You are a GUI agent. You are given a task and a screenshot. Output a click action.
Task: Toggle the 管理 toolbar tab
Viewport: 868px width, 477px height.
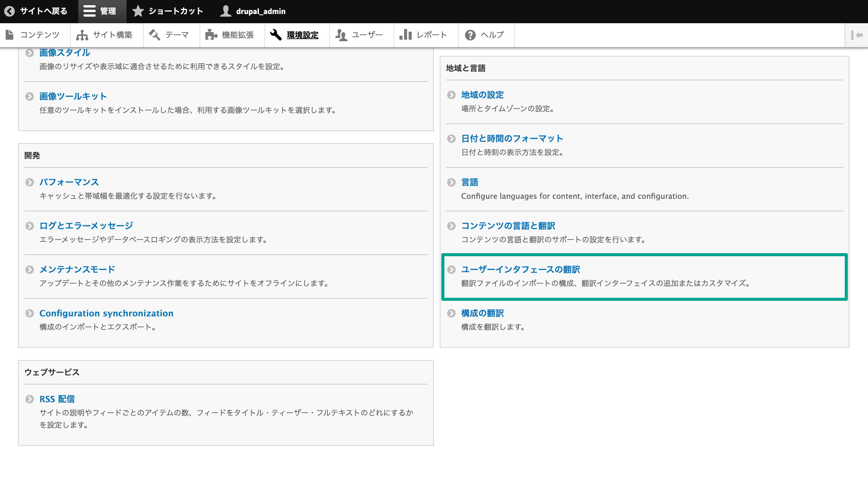coord(102,11)
